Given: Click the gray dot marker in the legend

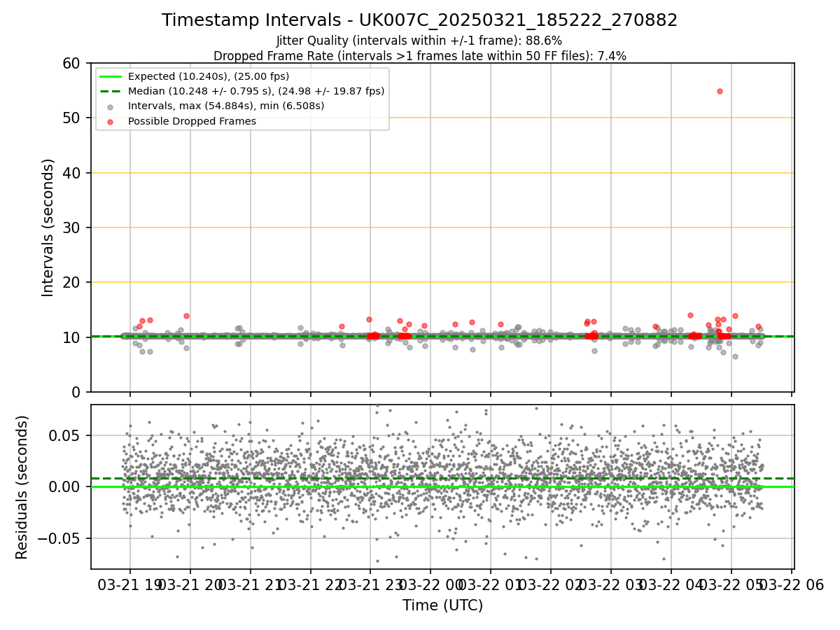Looking at the screenshot, I should (x=111, y=106).
